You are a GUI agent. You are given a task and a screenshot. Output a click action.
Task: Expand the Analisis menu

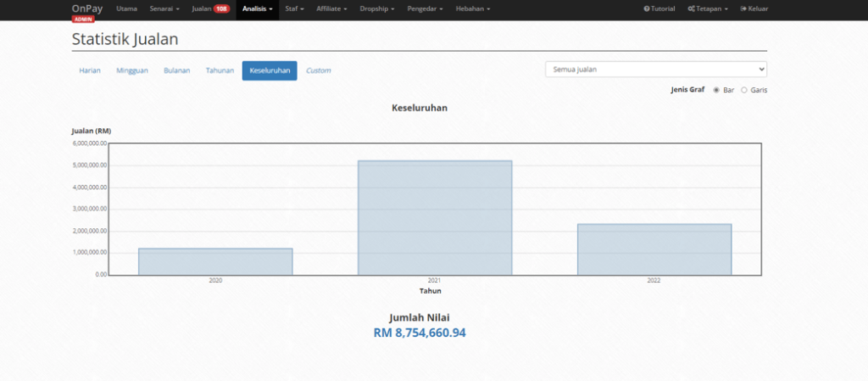[257, 8]
